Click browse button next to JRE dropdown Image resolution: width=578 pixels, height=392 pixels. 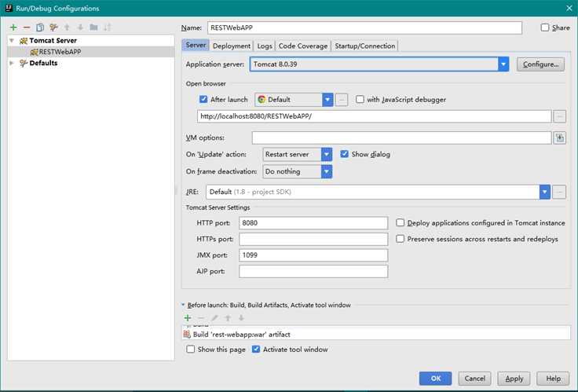tap(559, 192)
